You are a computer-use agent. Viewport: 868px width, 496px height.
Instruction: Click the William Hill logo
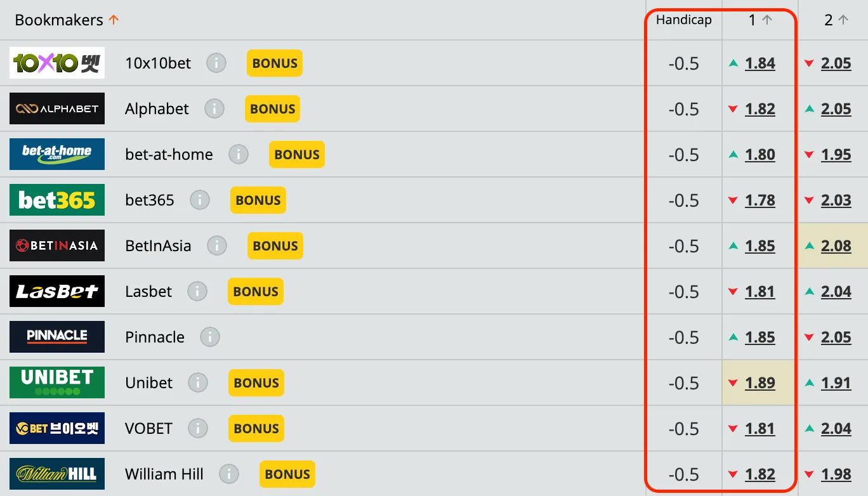pos(57,474)
